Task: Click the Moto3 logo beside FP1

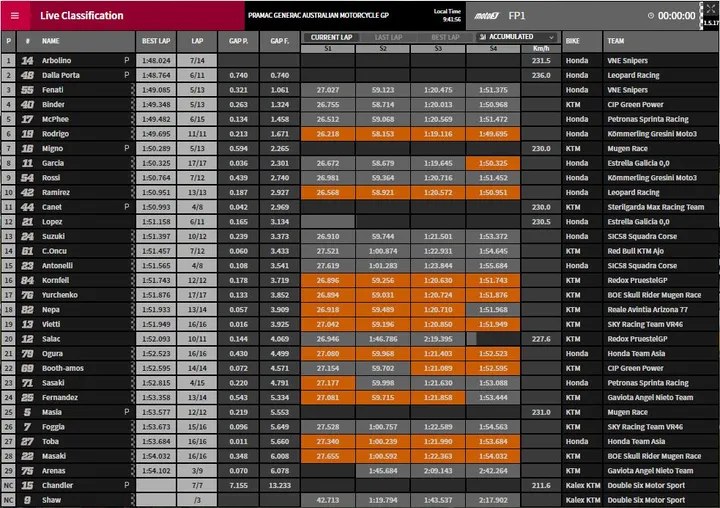Action: click(487, 16)
